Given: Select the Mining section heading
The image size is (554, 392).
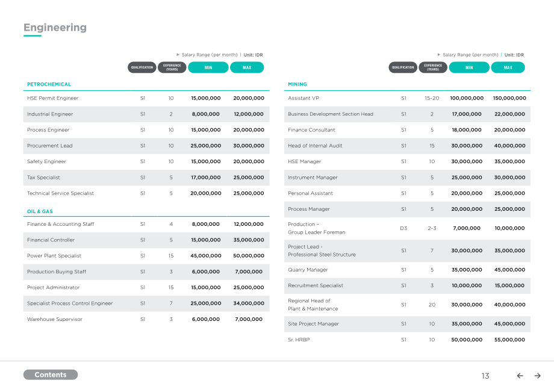Looking at the screenshot, I should click(x=297, y=84).
